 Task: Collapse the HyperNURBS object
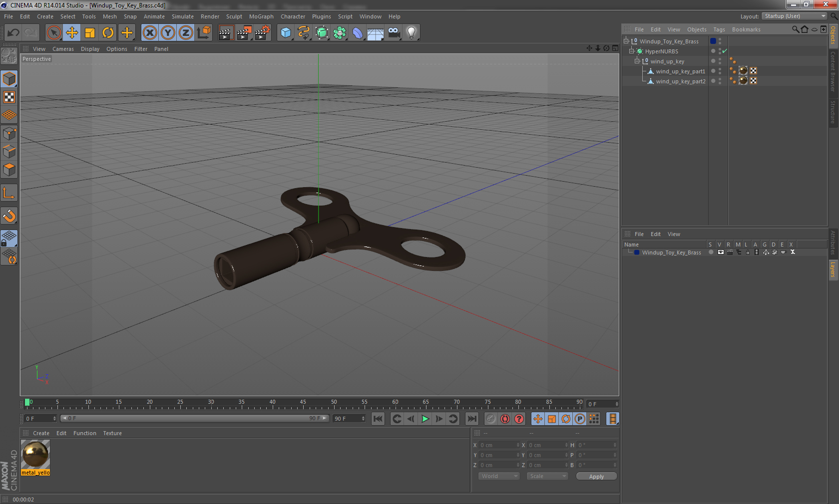pyautogui.click(x=631, y=51)
